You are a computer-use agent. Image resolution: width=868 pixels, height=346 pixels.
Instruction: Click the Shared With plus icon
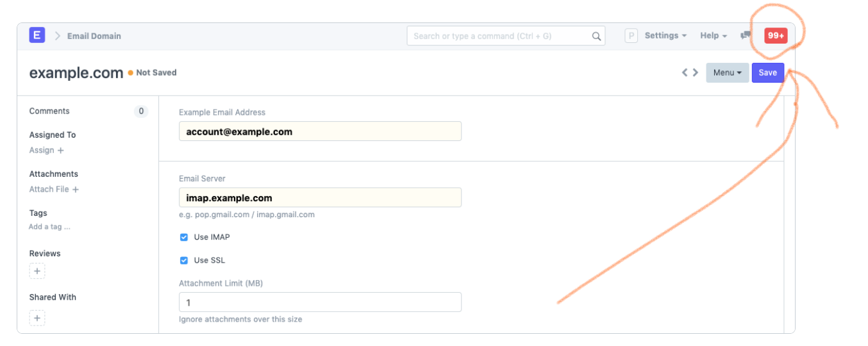pyautogui.click(x=37, y=318)
